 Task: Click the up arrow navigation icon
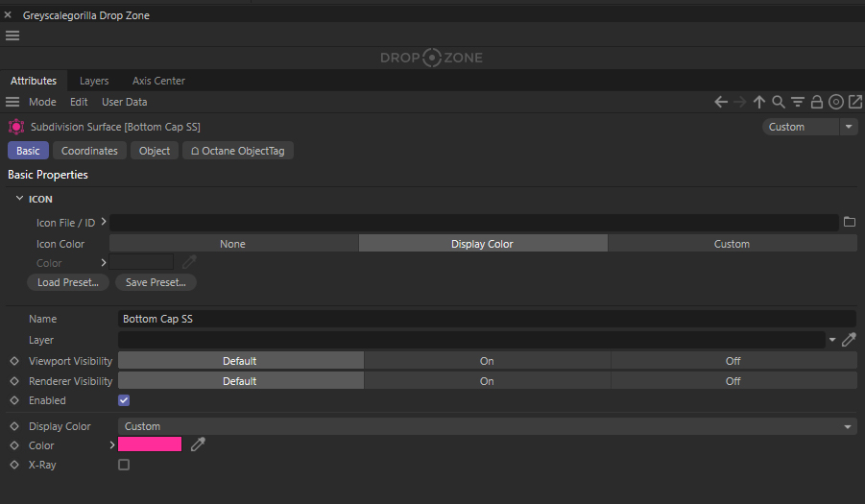[x=759, y=102]
